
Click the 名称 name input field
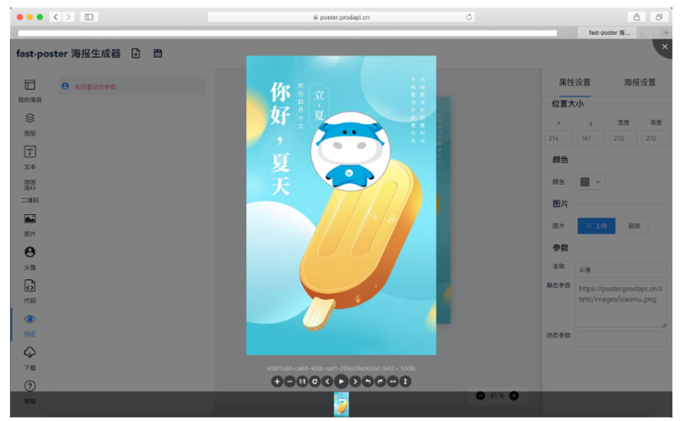[x=620, y=269]
